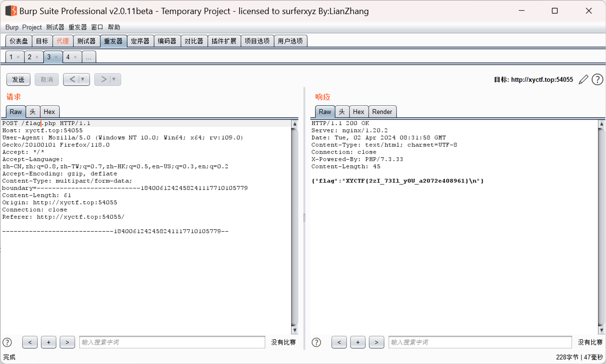Open the 仪表盘 dashboard tab

tap(19, 41)
